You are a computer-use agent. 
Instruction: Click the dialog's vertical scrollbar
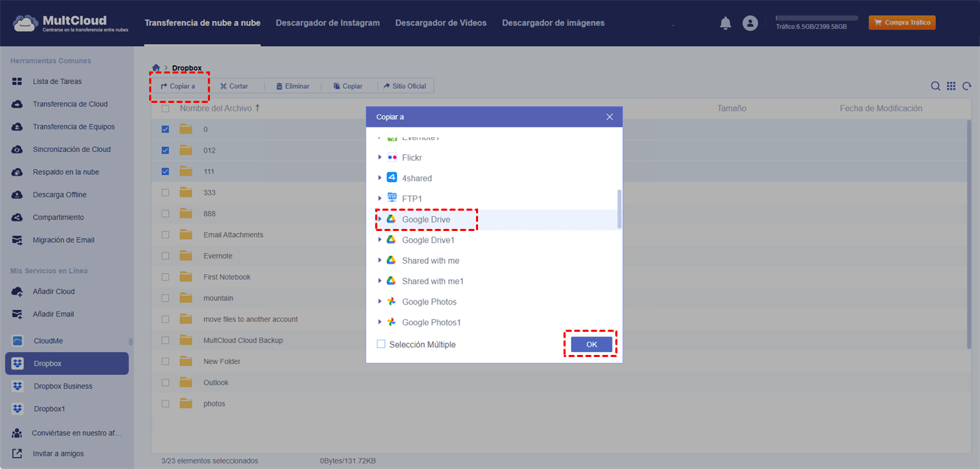tap(619, 208)
